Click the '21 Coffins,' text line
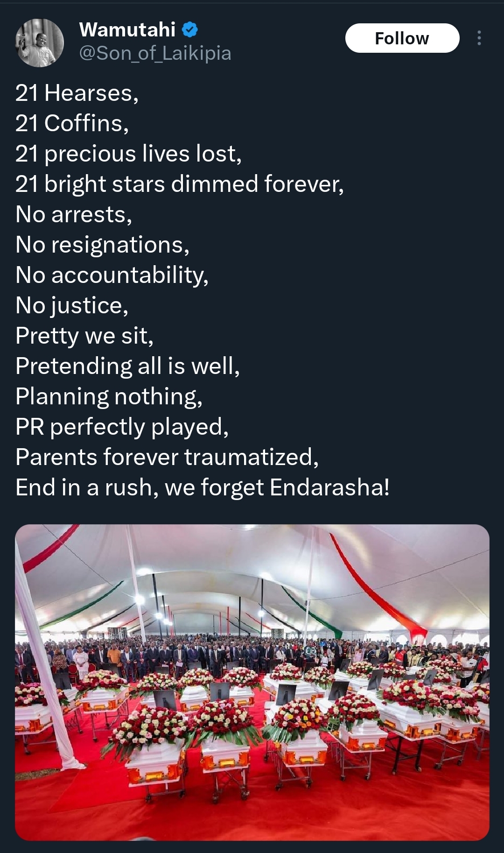This screenshot has height=853, width=504. coord(72,123)
